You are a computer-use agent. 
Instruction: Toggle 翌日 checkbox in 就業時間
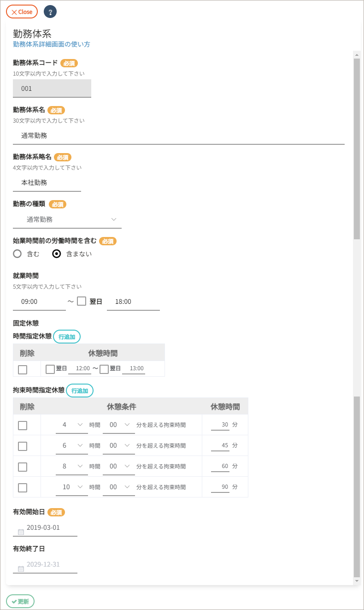click(x=82, y=302)
